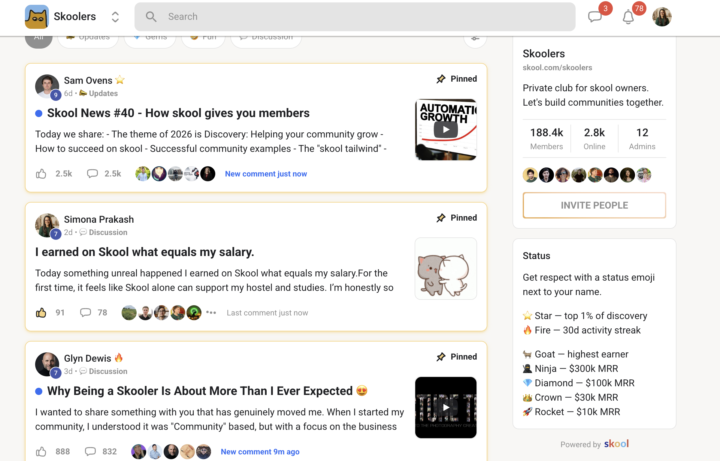
Task: Open Sam Ovens' profile avatar
Action: 47,86
